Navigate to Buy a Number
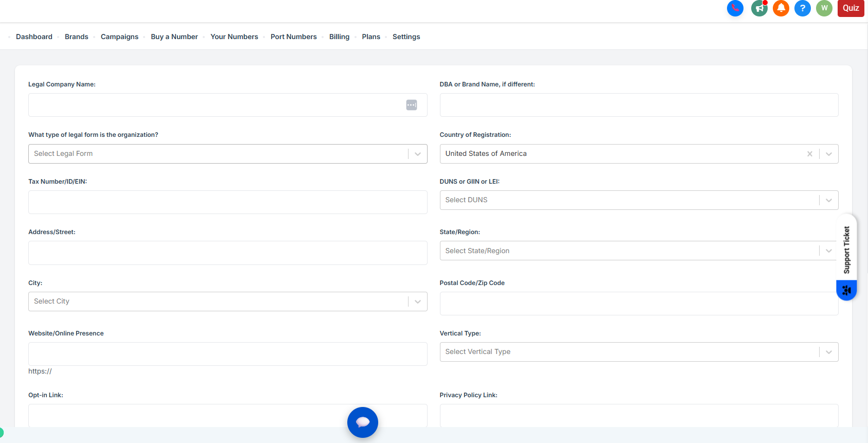 click(174, 37)
